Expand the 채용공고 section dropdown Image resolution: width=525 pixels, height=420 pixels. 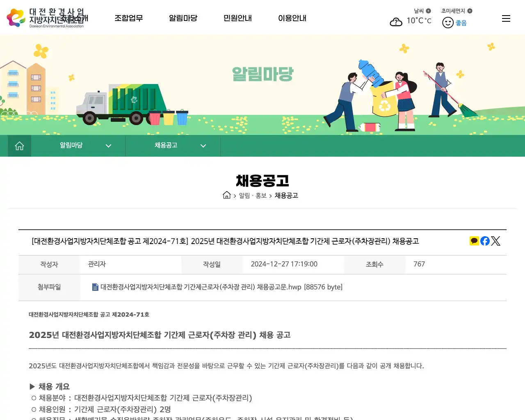tap(203, 146)
